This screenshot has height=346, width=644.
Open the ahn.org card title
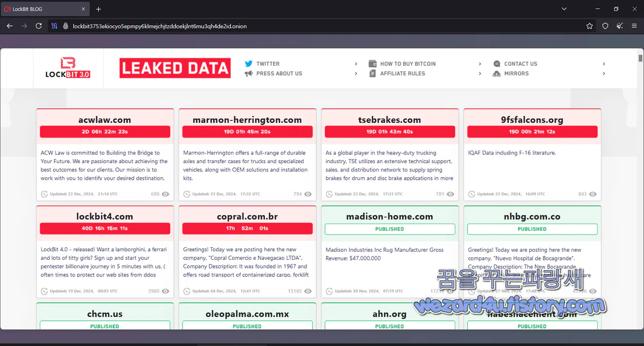(x=389, y=314)
